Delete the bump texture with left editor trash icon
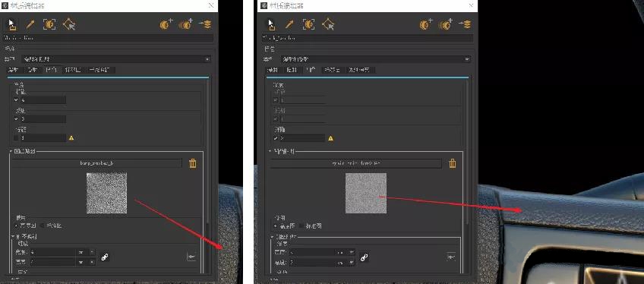 (193, 163)
